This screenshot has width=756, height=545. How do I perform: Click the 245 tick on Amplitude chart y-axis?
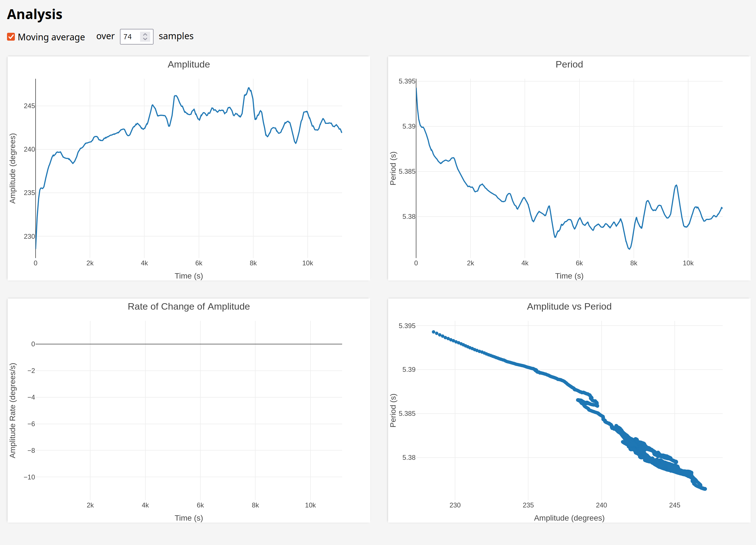point(29,106)
